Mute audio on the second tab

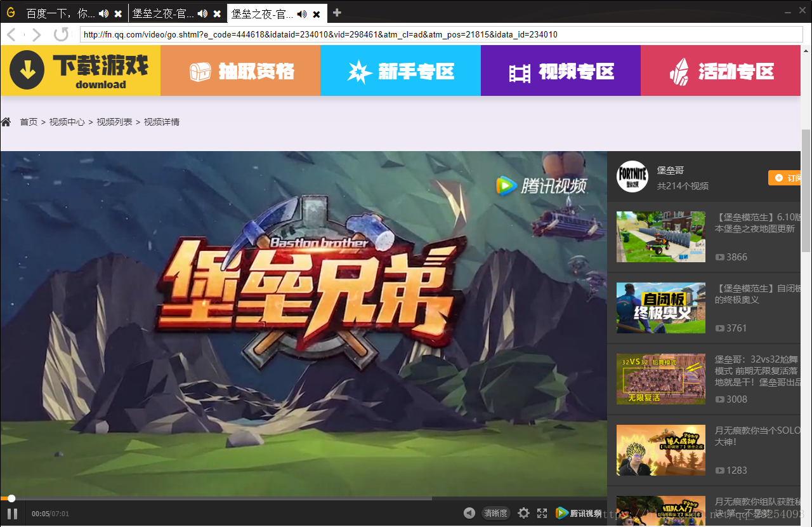point(203,13)
